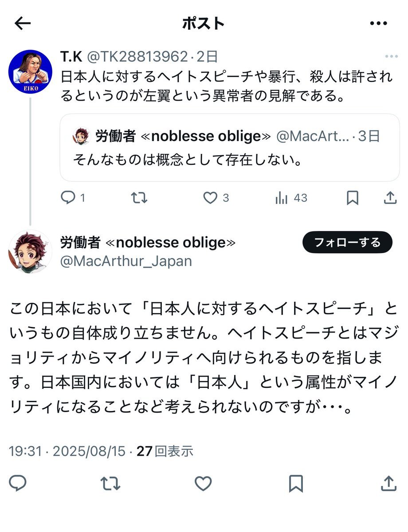
Task: Open 労働者 profile avatar in main post
Action: [x=31, y=252]
